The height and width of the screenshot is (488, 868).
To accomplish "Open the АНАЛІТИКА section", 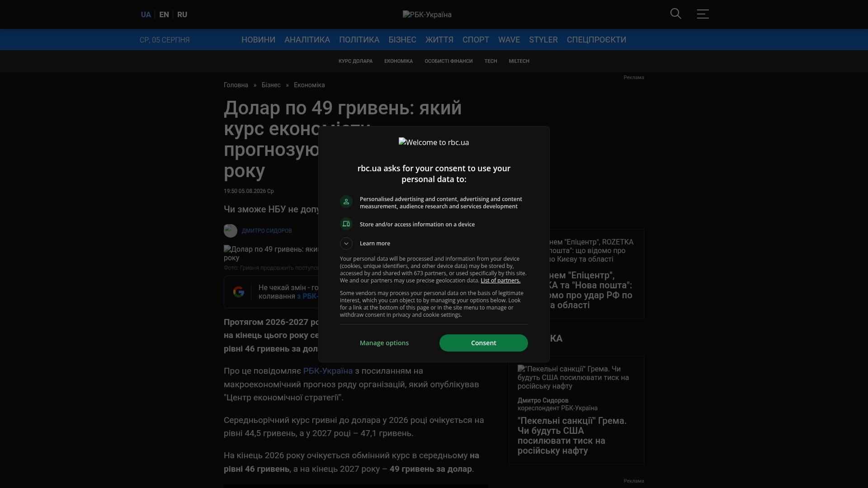I will coord(307,40).
